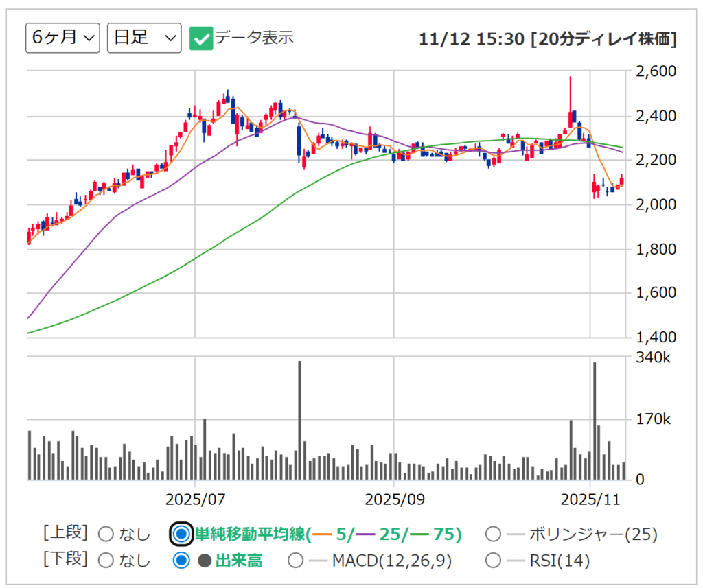Switch lower panel to MACD(12,26,9)
Viewport: 703px width, 588px height.
click(x=295, y=560)
